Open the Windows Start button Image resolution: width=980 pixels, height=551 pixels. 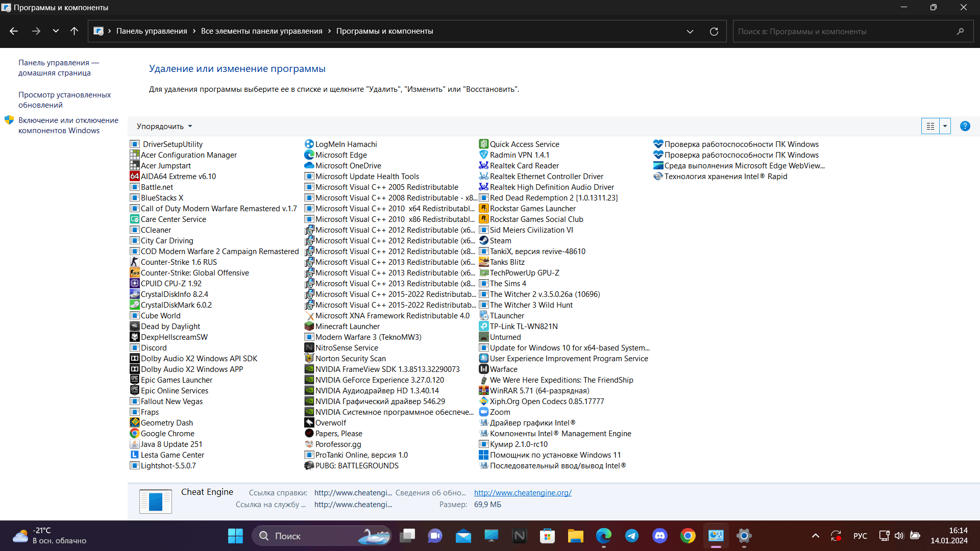[235, 536]
